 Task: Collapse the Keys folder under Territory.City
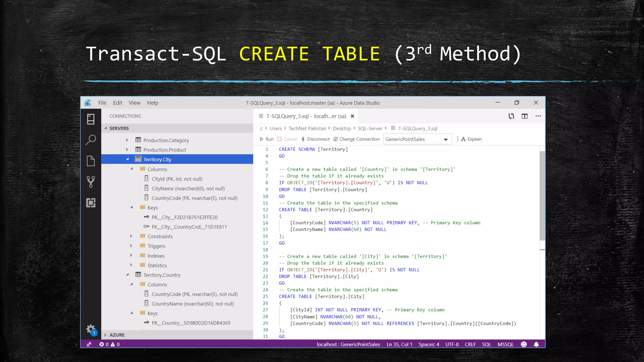click(x=131, y=207)
